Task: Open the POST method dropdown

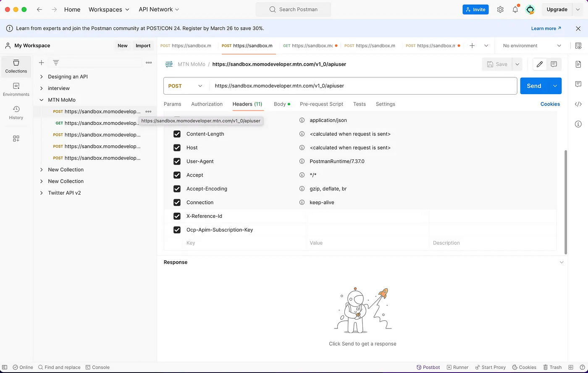Action: pyautogui.click(x=186, y=86)
